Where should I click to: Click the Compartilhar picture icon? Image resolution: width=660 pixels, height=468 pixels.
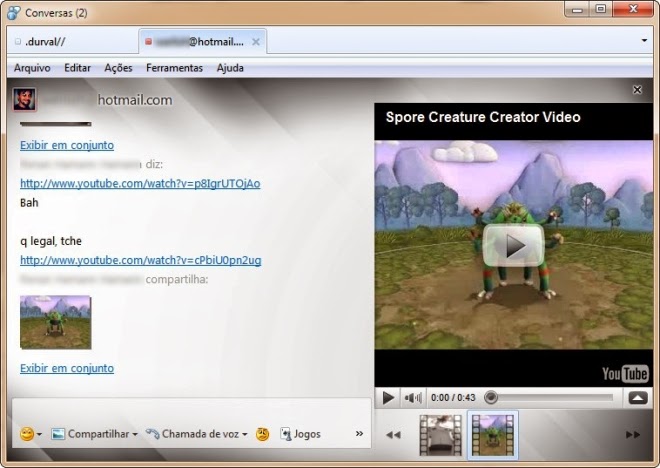tap(58, 434)
